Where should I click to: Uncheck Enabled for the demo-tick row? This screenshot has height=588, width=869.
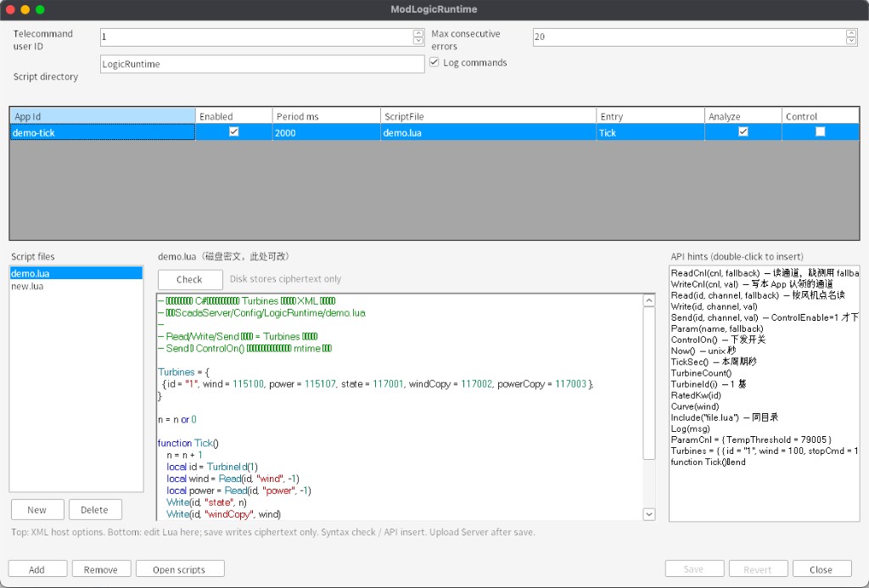click(x=234, y=132)
